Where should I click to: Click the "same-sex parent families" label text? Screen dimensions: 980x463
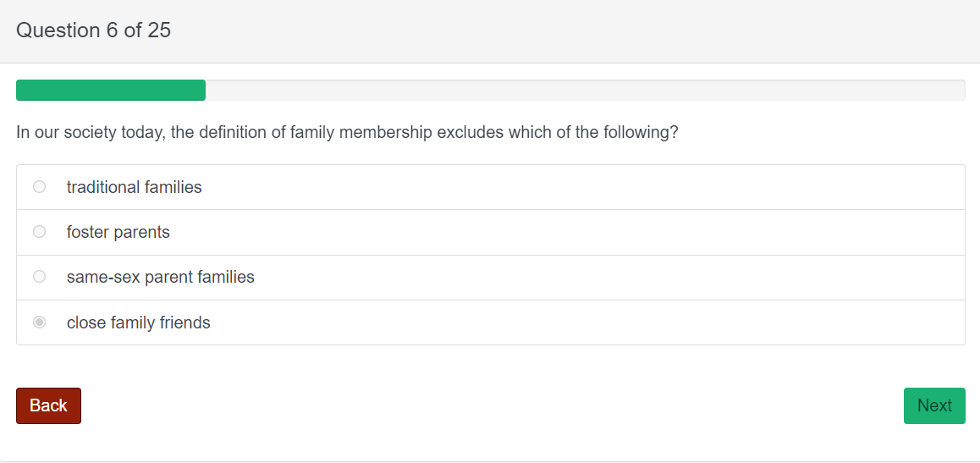coord(160,277)
